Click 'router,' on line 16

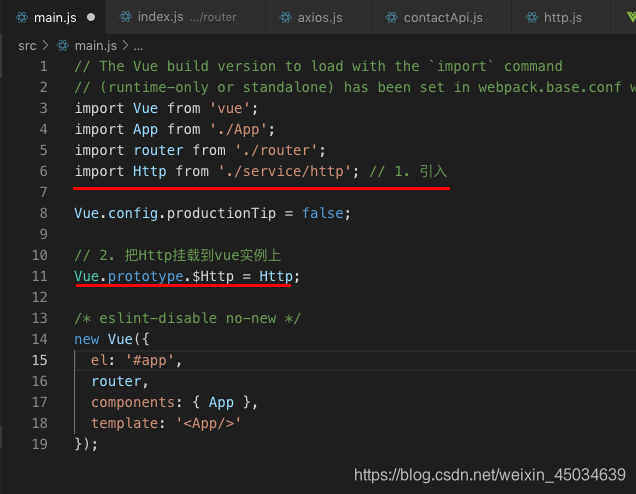(120, 381)
